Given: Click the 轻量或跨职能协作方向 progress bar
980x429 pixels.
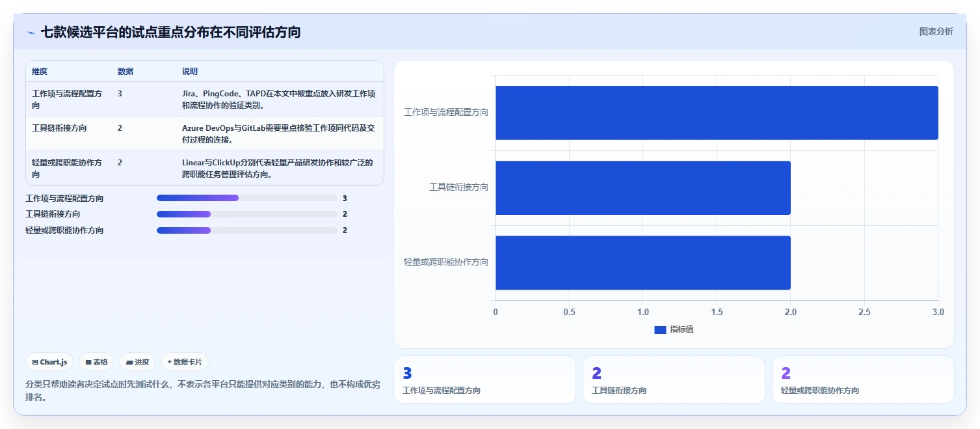Looking at the screenshot, I should pos(246,230).
